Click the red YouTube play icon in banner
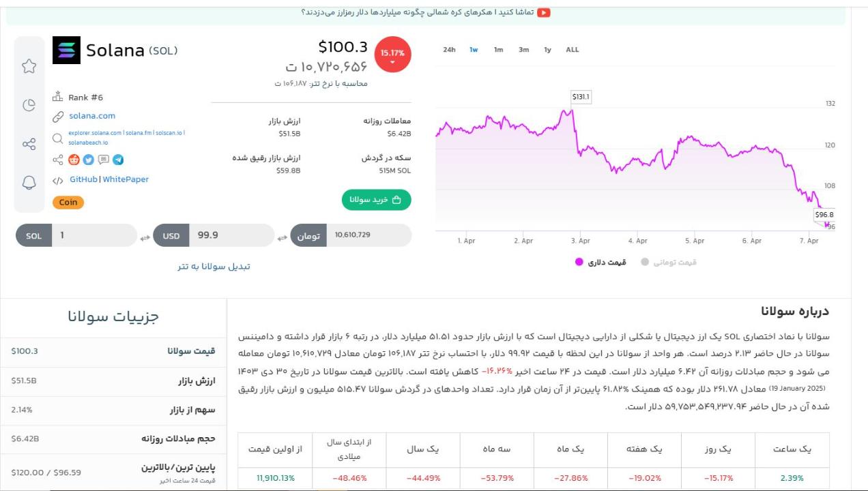Screen dimensions: 868x491 tap(544, 12)
